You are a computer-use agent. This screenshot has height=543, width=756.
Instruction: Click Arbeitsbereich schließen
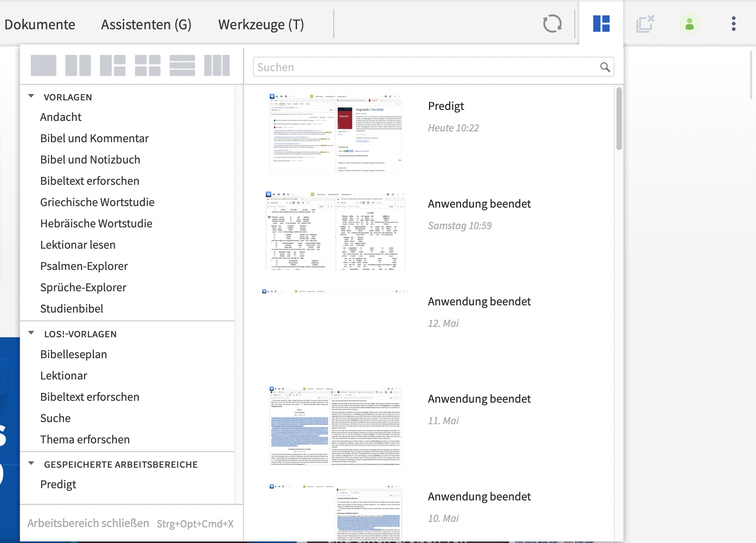point(88,523)
